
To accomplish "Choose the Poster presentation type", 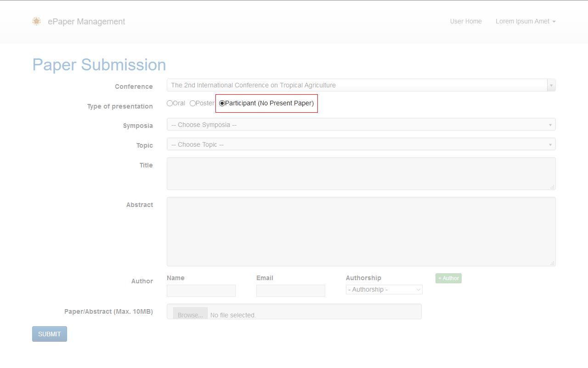I will pos(193,103).
